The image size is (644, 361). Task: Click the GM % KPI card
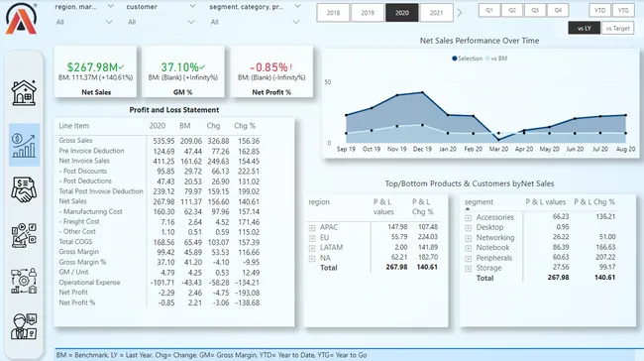(x=182, y=71)
